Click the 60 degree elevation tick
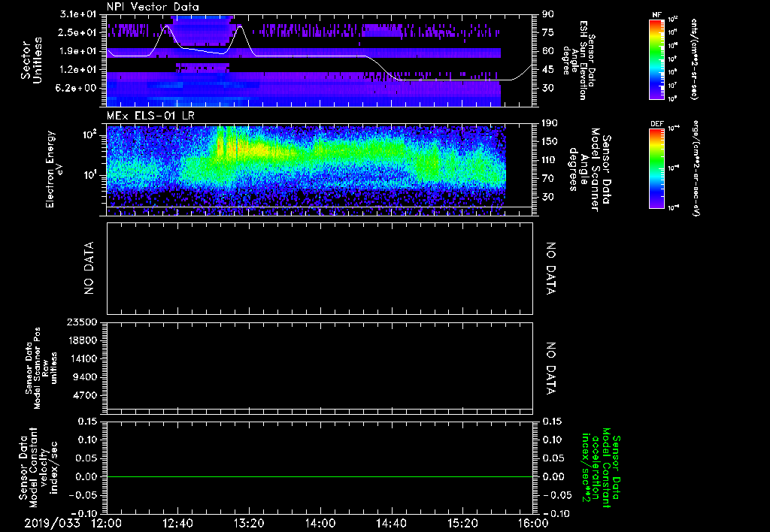770x532 pixels. [548, 51]
